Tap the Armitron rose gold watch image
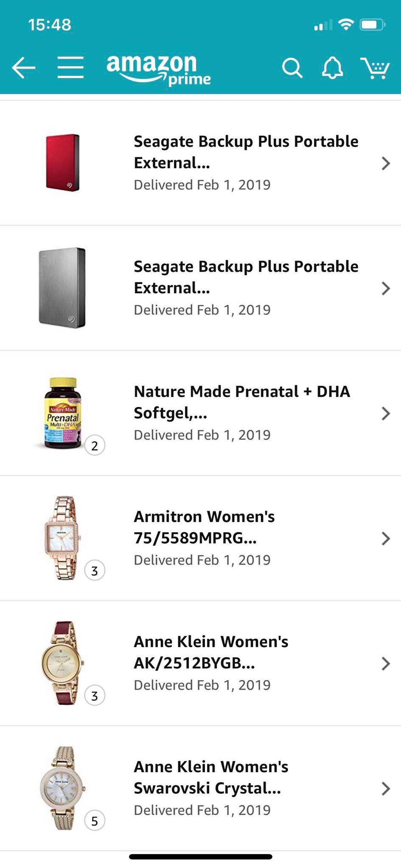 click(x=63, y=538)
